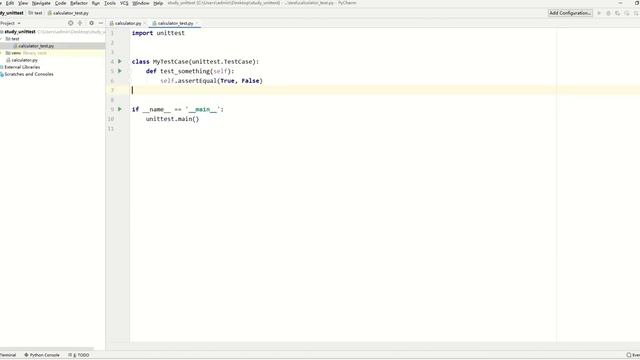Open the Code menu
The image size is (640, 360).
[60, 3]
